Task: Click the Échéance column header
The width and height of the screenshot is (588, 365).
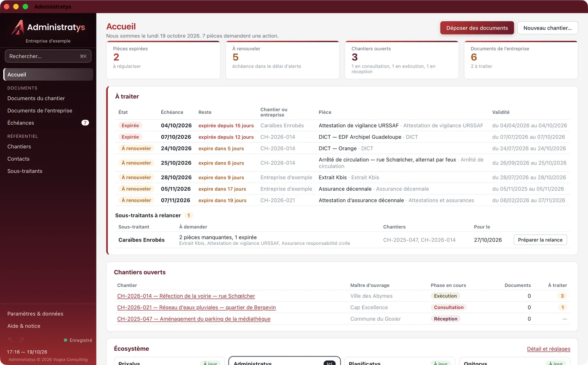Action: click(x=172, y=112)
